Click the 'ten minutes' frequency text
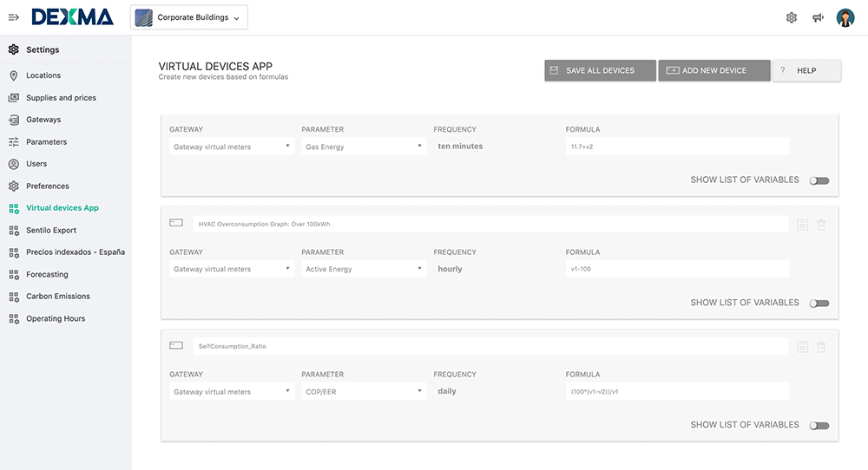This screenshot has width=868, height=470. coord(460,147)
